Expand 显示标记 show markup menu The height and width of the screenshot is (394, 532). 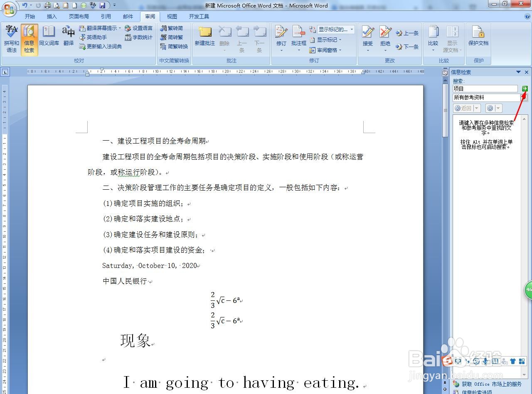(x=326, y=40)
